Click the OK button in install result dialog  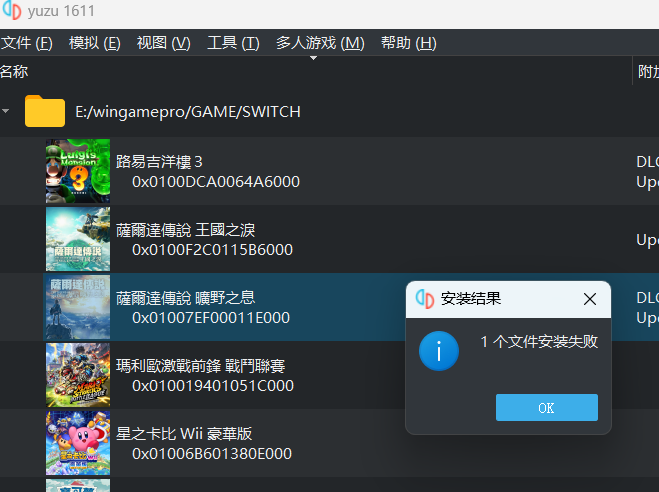click(546, 408)
